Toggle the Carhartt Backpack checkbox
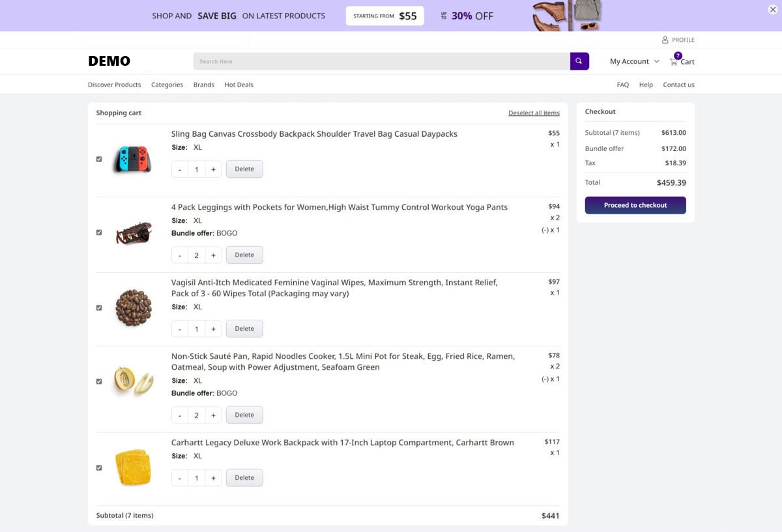This screenshot has height=532, width=782. (x=99, y=468)
